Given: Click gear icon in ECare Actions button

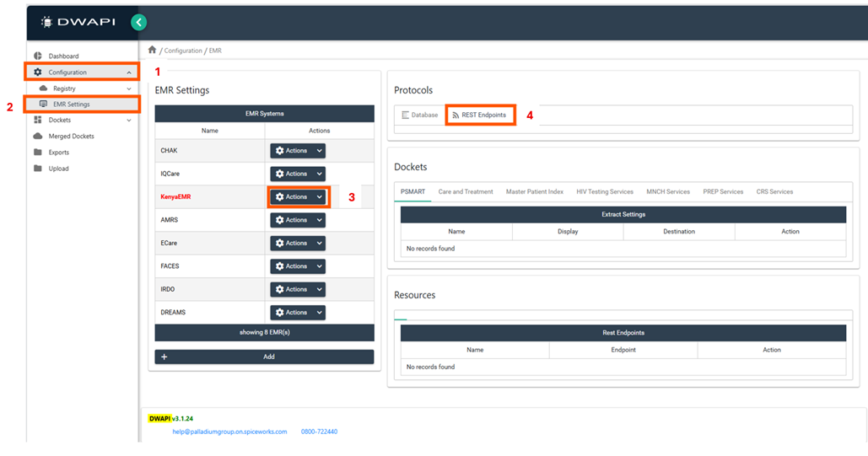Looking at the screenshot, I should click(279, 243).
